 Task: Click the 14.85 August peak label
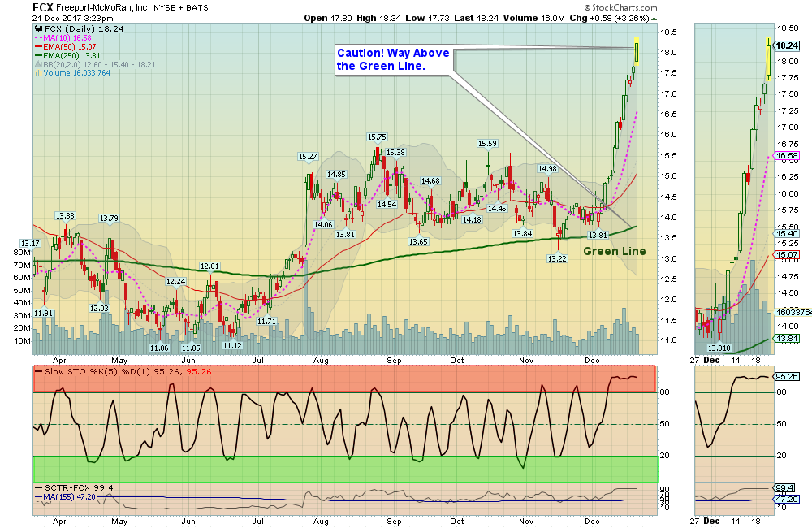coord(336,175)
